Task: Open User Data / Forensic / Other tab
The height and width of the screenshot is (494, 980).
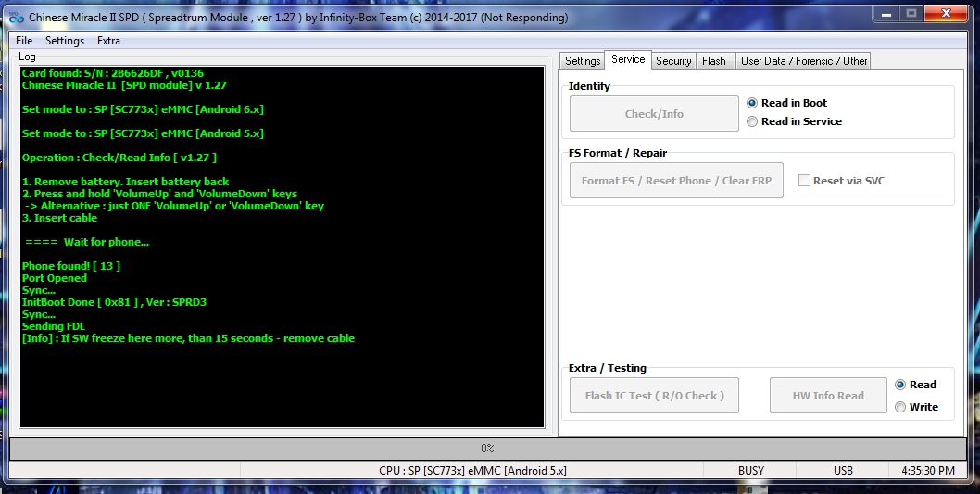Action: click(804, 60)
